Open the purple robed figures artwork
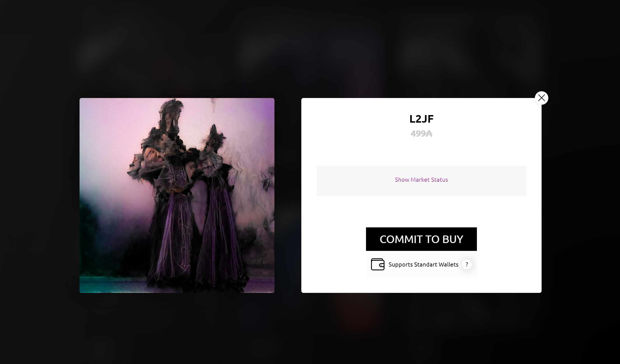620x364 pixels. (177, 195)
